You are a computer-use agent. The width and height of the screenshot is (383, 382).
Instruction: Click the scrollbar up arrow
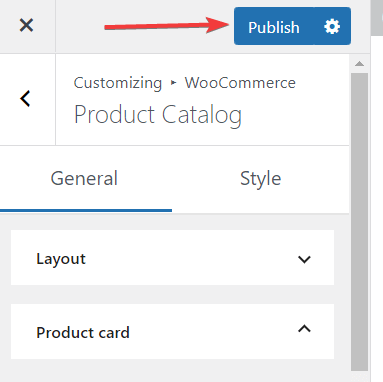point(359,64)
